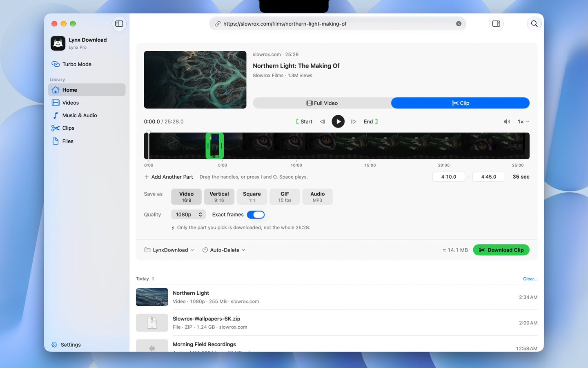Select Vertical 9:16 save format
Image resolution: width=588 pixels, height=368 pixels.
(x=219, y=197)
